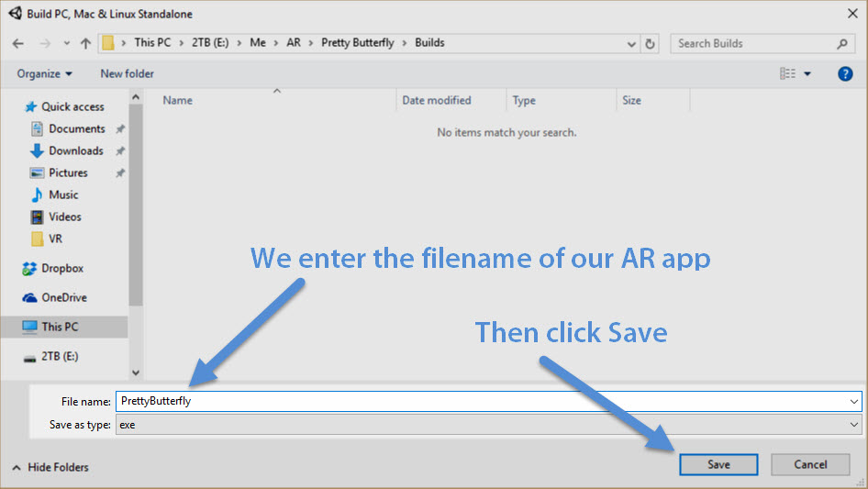Viewport: 868px width, 489px height.
Task: Click sidebar scrollbar up arrow
Action: point(136,97)
